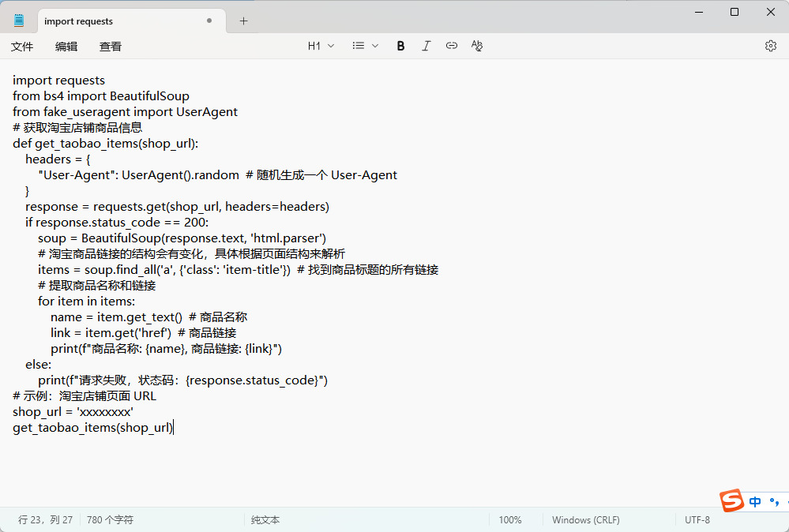Maximize the Notepad window

coord(735,12)
